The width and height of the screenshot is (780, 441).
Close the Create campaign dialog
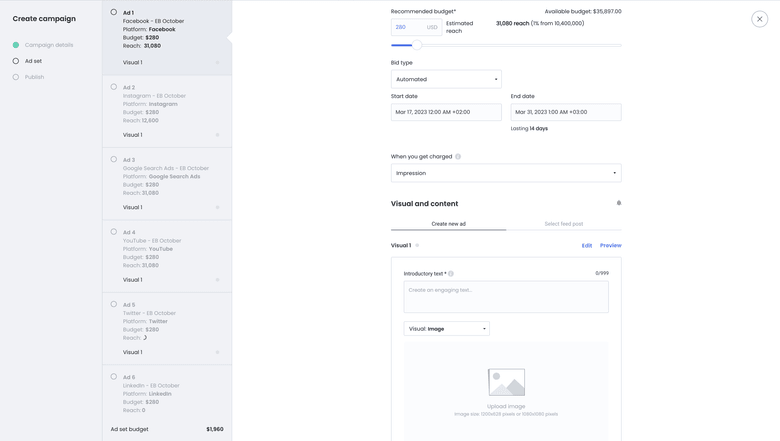point(759,19)
